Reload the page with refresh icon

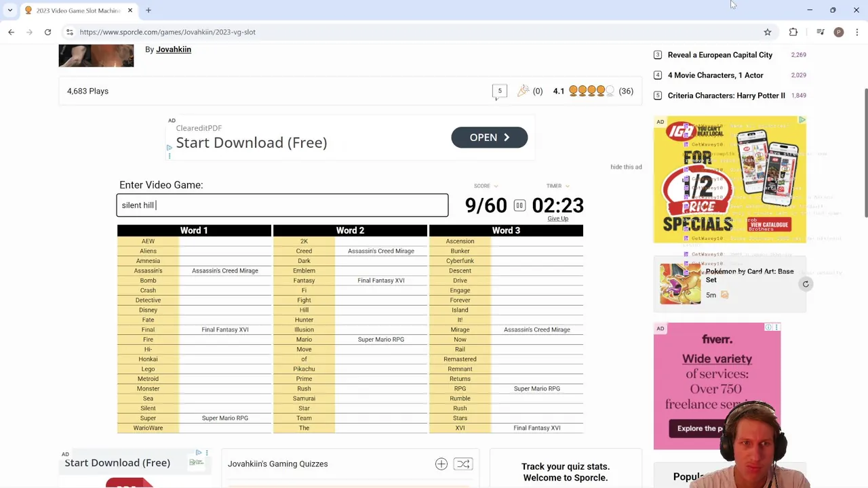click(x=47, y=32)
